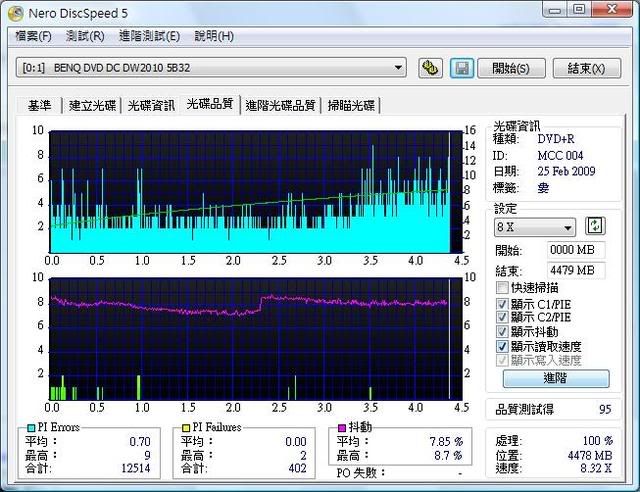
Task: Switch to the 基準 tab
Action: [40, 105]
